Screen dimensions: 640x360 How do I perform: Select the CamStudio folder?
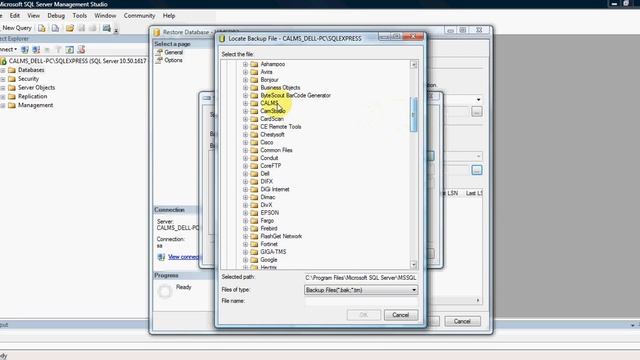pyautogui.click(x=273, y=111)
